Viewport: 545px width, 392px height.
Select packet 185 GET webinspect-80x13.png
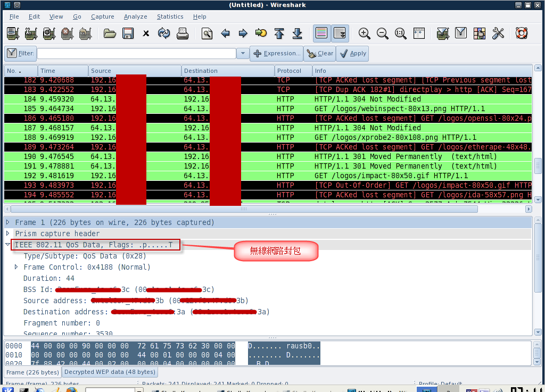point(268,109)
